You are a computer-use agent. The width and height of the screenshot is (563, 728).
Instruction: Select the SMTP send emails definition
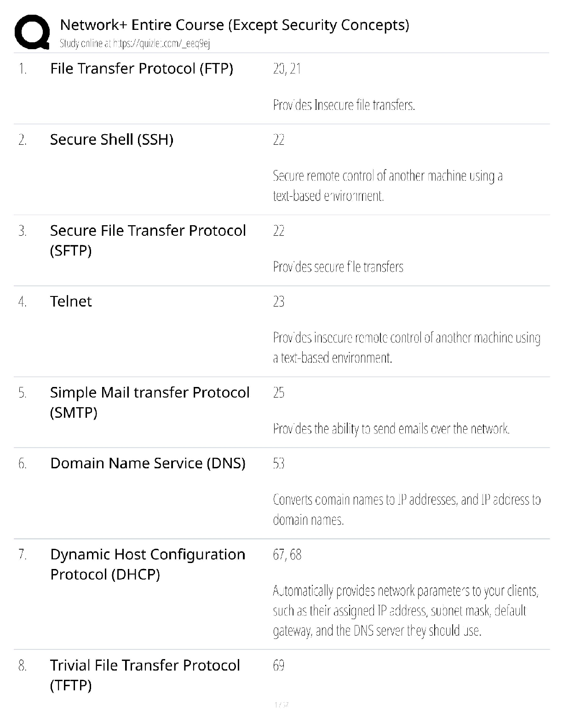391,429
